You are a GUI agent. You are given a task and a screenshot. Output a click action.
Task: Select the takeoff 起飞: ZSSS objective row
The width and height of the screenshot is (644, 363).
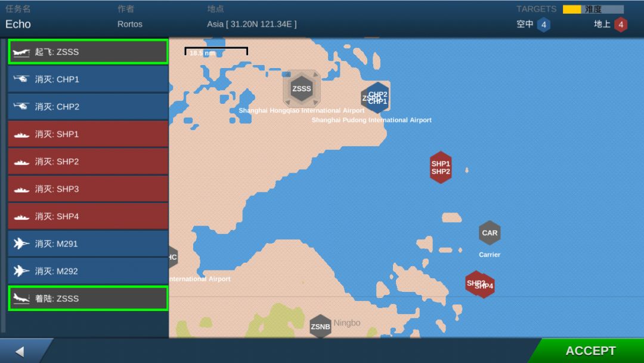[x=88, y=52]
